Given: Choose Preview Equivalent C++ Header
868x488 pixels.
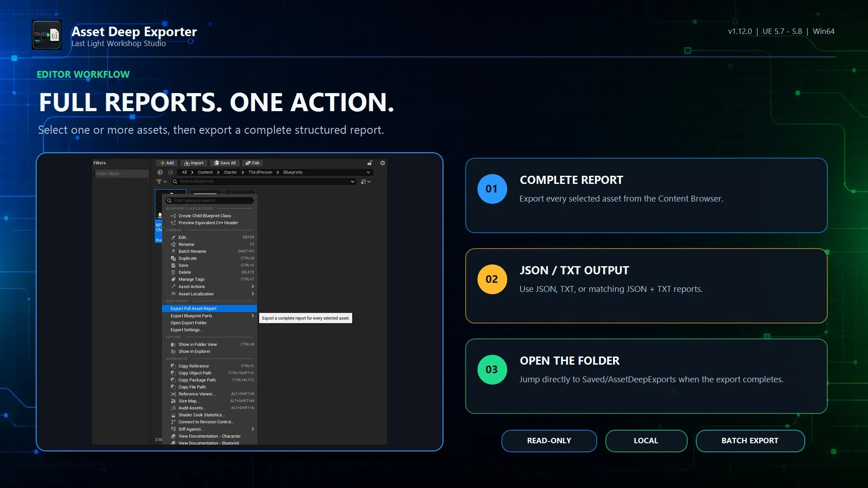Looking at the screenshot, I should tap(208, 223).
